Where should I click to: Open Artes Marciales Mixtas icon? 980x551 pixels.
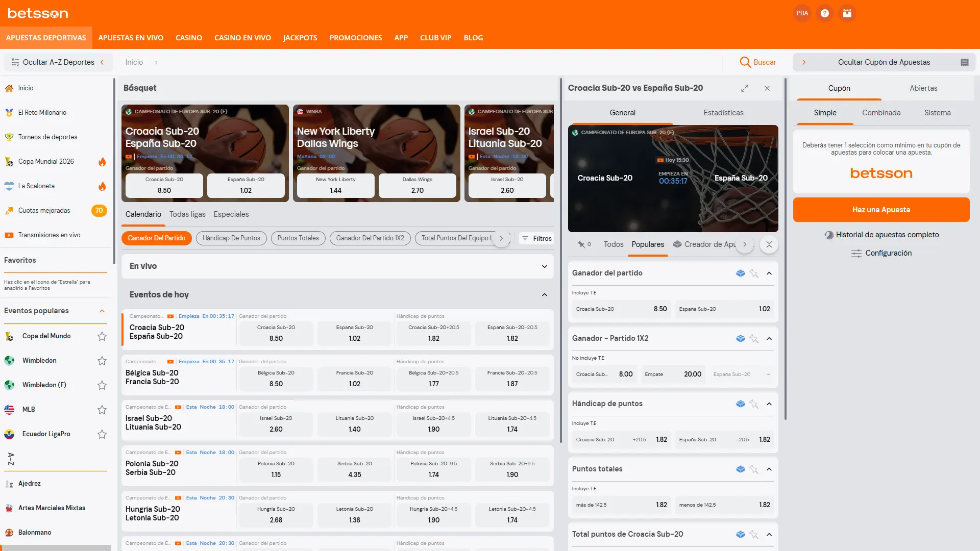(9, 508)
